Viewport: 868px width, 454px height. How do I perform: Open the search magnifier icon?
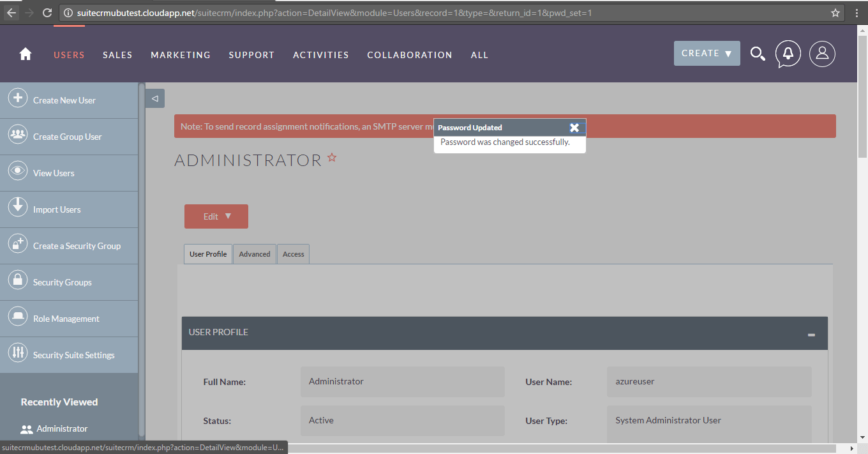(758, 54)
